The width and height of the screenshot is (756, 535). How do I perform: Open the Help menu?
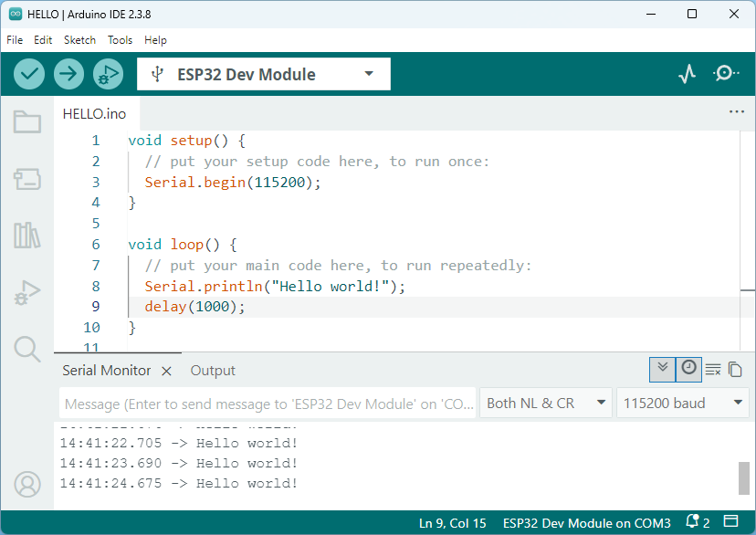coord(155,40)
